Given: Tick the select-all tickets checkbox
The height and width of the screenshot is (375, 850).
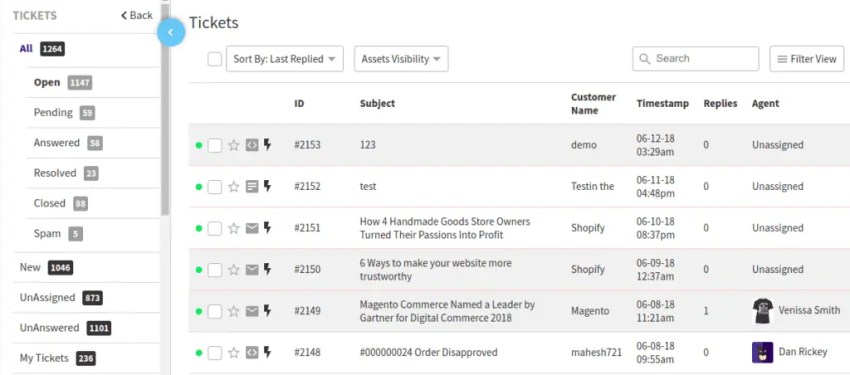Looking at the screenshot, I should tap(215, 59).
